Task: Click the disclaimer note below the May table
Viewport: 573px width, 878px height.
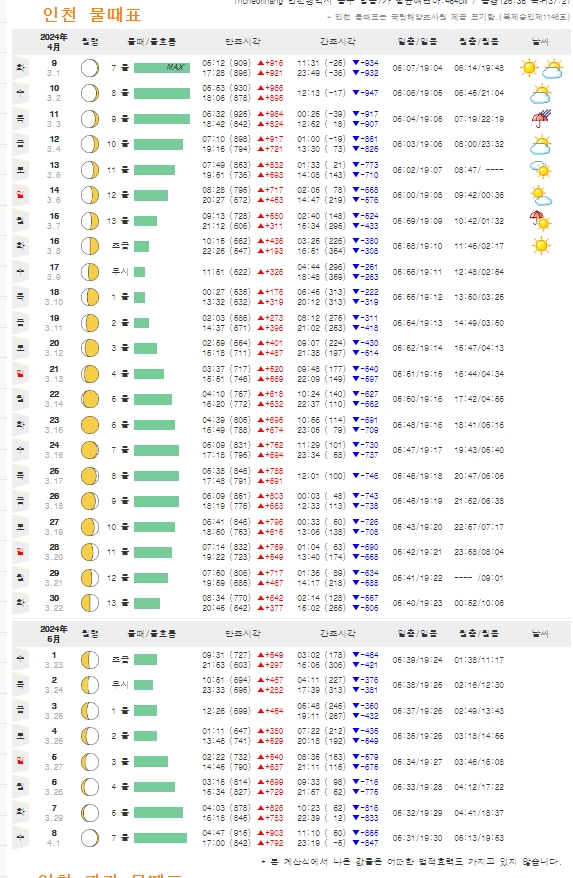Action: pos(411,862)
